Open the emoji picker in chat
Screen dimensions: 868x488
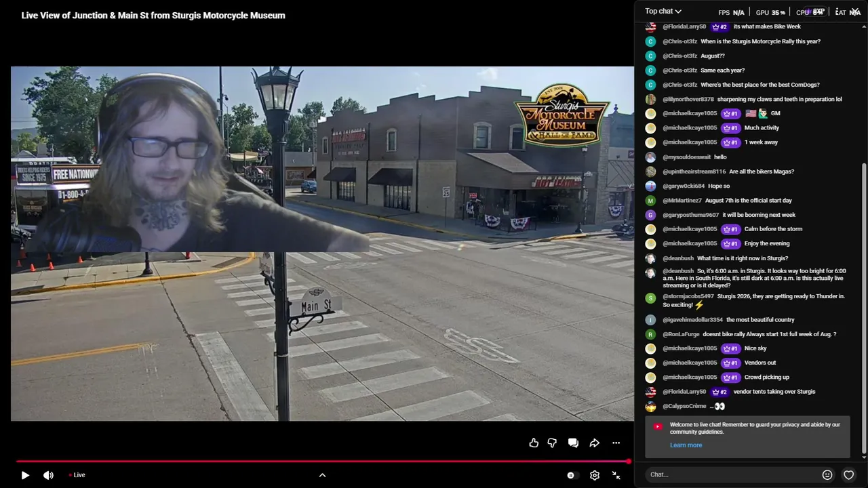[827, 475]
